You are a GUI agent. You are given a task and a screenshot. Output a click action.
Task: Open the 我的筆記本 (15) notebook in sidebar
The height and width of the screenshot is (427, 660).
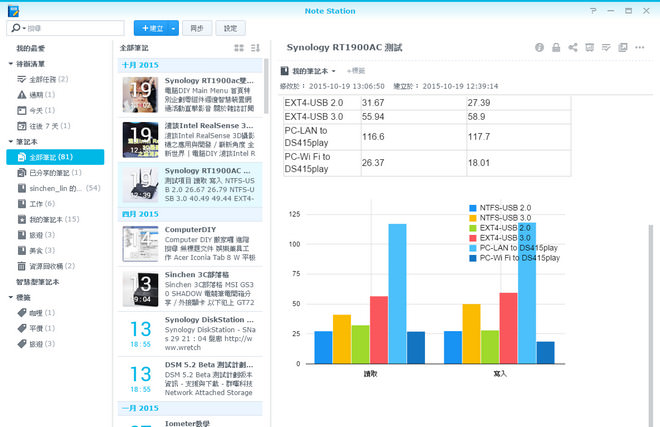pyautogui.click(x=48, y=219)
